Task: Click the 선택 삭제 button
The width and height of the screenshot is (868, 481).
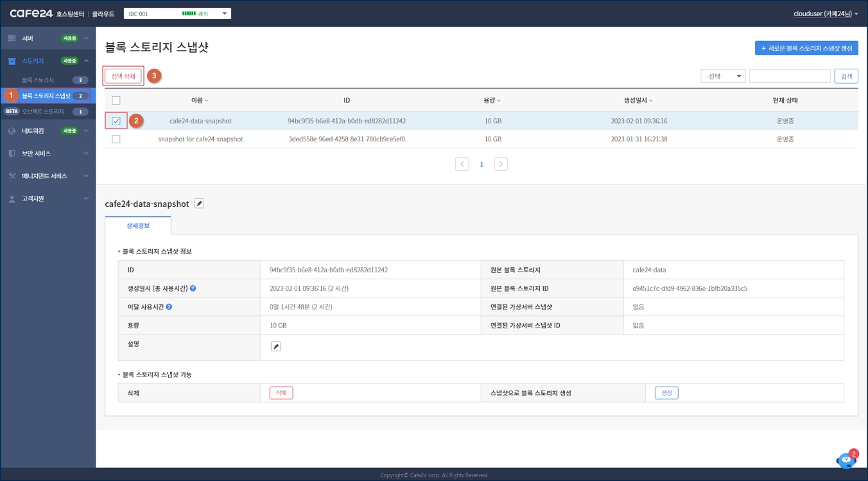Action: 123,76
